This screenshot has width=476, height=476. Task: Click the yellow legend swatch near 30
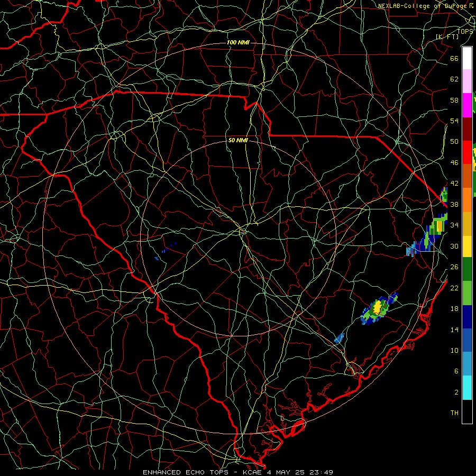[467, 246]
